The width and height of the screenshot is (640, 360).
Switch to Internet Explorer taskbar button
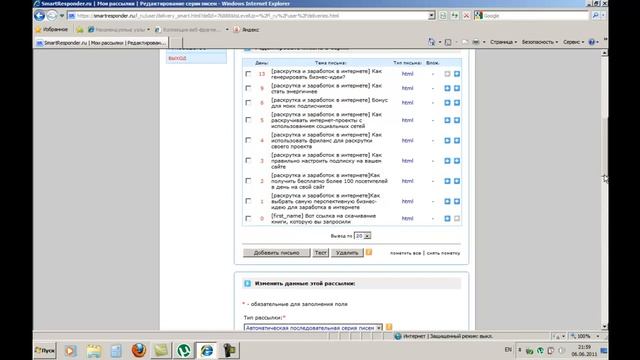[207, 350]
